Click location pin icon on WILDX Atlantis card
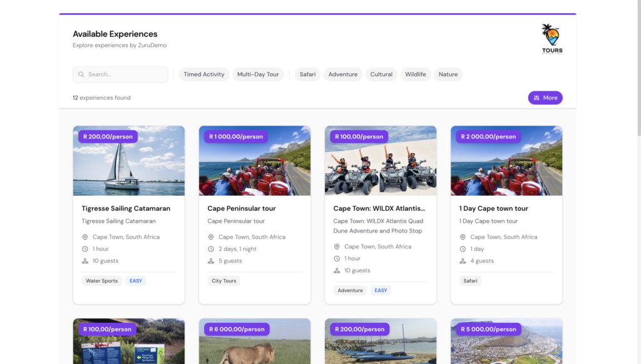The height and width of the screenshot is (364, 641). coord(337,246)
